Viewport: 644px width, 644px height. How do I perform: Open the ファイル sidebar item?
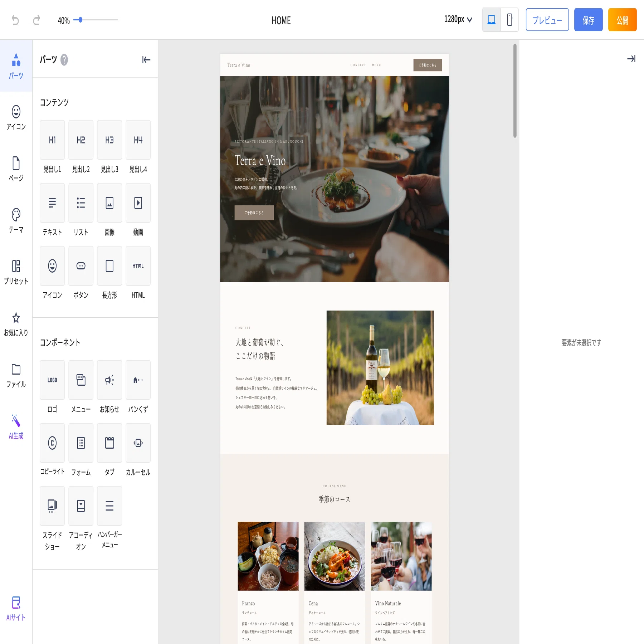[x=16, y=375]
